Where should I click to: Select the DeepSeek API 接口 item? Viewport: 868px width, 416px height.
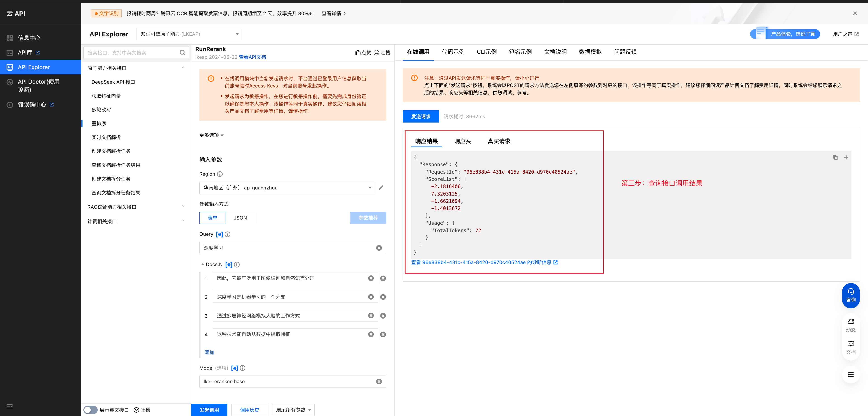coord(113,82)
